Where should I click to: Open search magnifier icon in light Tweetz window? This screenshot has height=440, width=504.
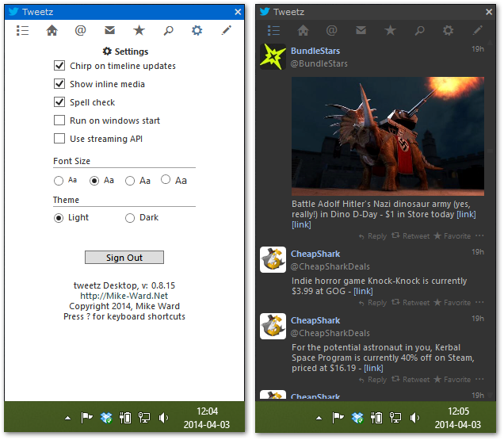pyautogui.click(x=168, y=31)
